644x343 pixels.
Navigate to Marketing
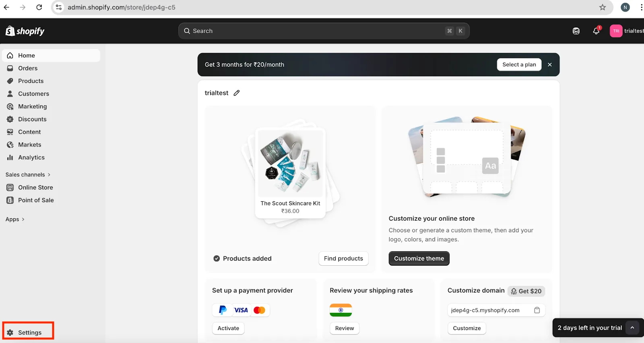point(51,107)
